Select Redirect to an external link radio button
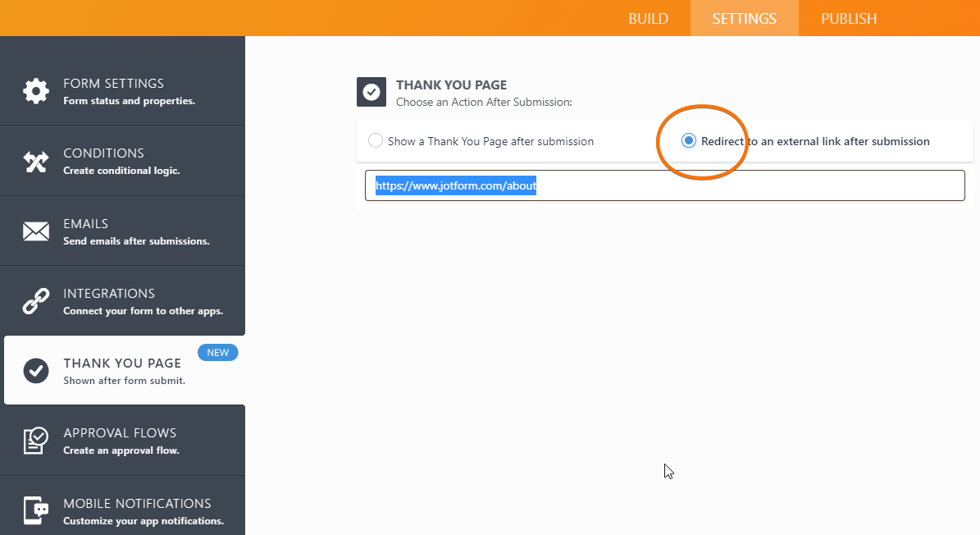 coord(689,141)
